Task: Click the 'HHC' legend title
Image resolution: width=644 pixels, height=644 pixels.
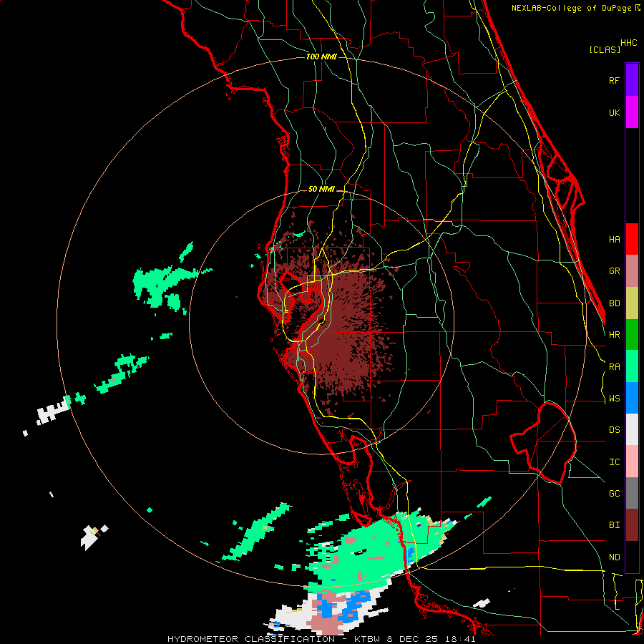Action: click(629, 43)
